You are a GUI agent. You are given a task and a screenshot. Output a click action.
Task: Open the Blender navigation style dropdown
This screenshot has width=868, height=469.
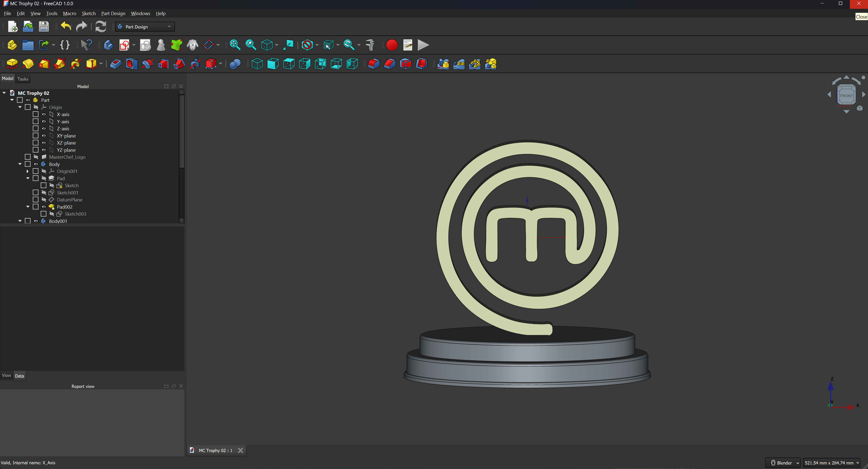[x=782, y=463]
